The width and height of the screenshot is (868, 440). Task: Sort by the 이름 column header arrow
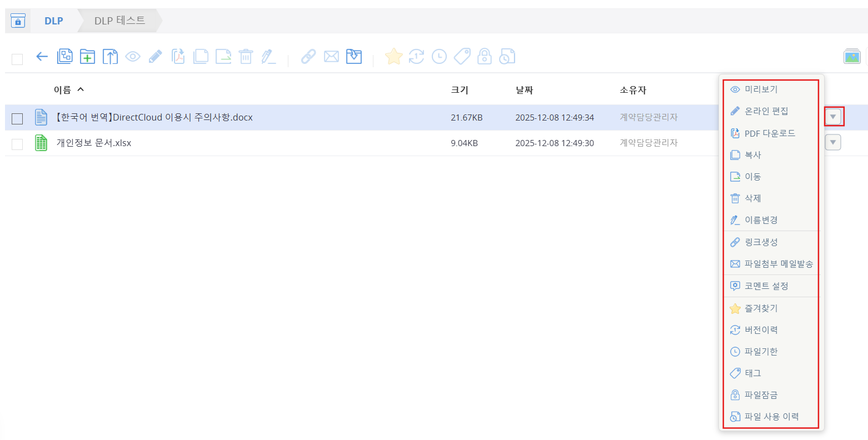[81, 89]
